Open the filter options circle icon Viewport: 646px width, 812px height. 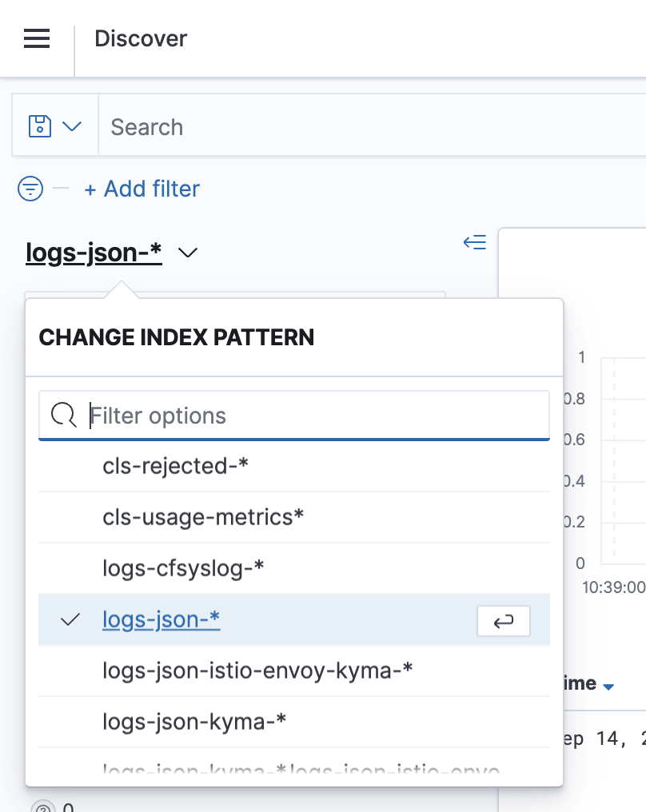coord(30,189)
